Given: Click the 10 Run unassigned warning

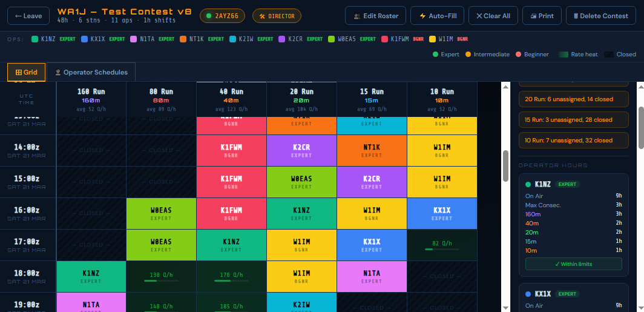Looking at the screenshot, I should (574, 140).
